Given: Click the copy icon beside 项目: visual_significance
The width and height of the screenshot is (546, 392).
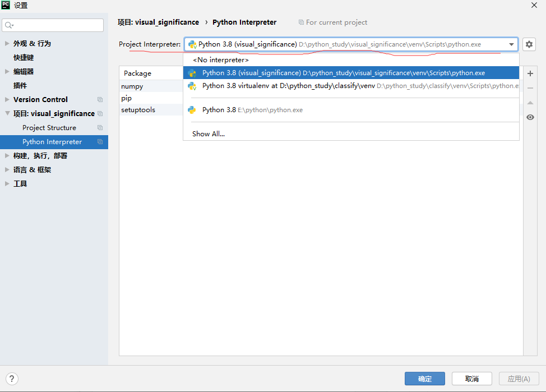Looking at the screenshot, I should [100, 114].
